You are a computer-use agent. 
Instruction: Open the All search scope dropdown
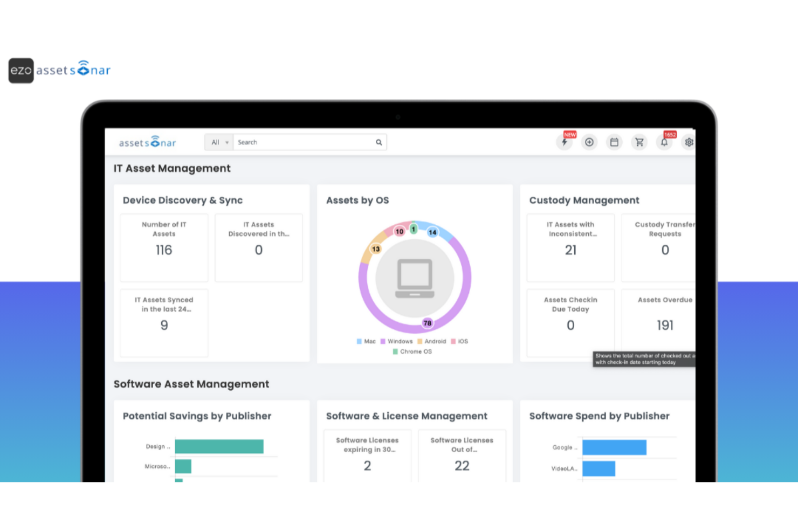click(x=218, y=142)
